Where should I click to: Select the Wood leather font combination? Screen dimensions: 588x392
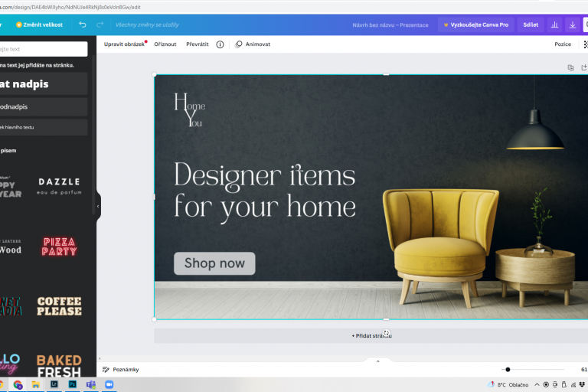point(11,247)
